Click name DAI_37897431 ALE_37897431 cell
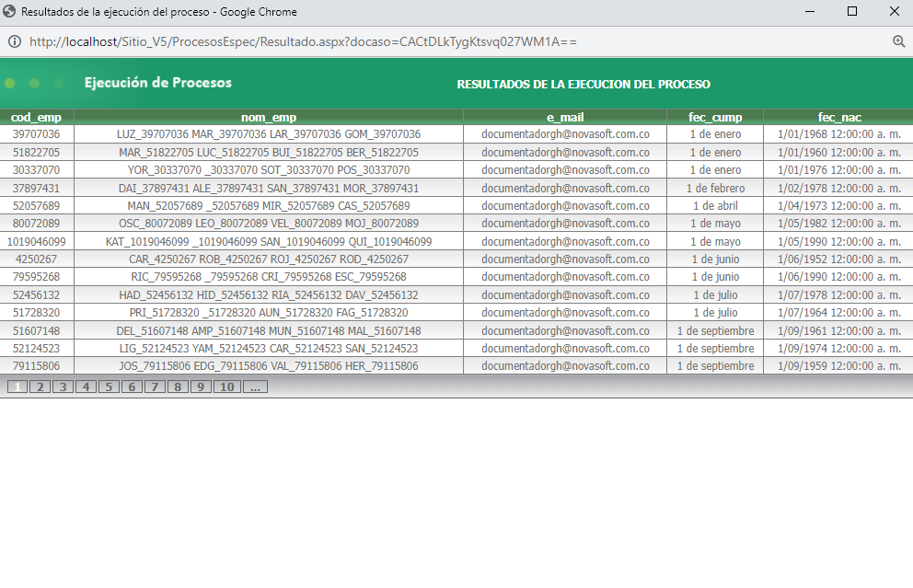 (x=269, y=188)
